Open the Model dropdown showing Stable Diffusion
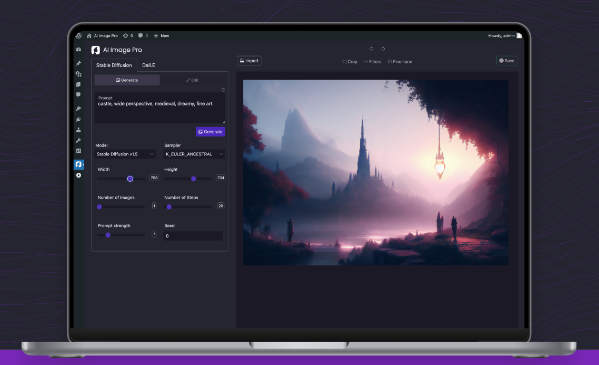The image size is (599, 365). 126,154
